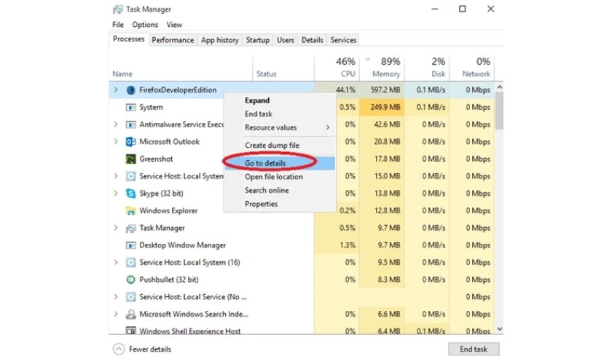Sort by the Network column header
The width and height of the screenshot is (612, 364).
(x=472, y=68)
